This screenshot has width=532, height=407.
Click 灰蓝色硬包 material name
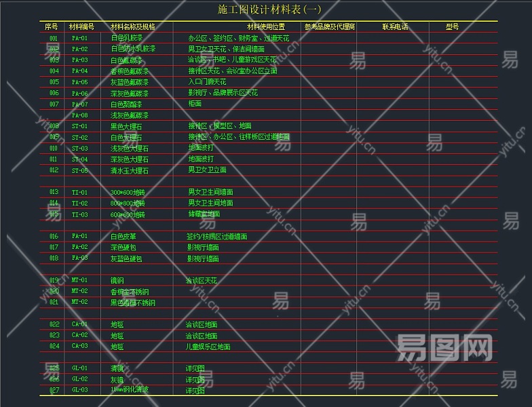pos(126,259)
